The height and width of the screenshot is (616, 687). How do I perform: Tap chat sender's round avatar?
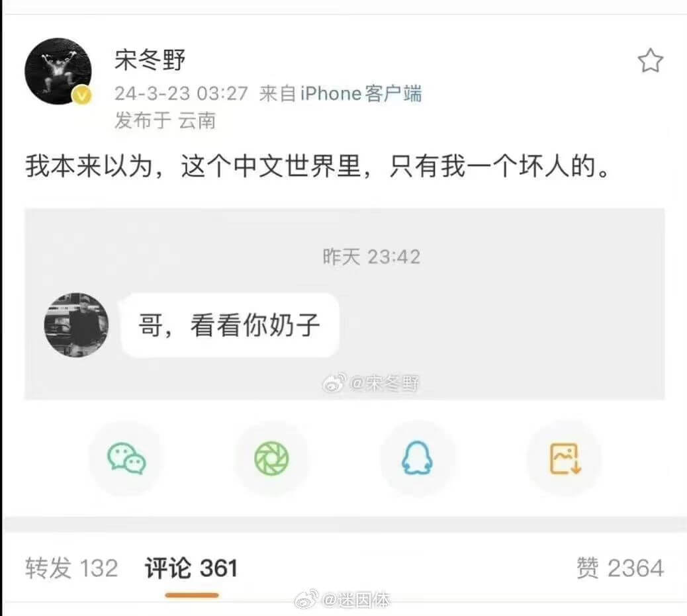point(77,325)
